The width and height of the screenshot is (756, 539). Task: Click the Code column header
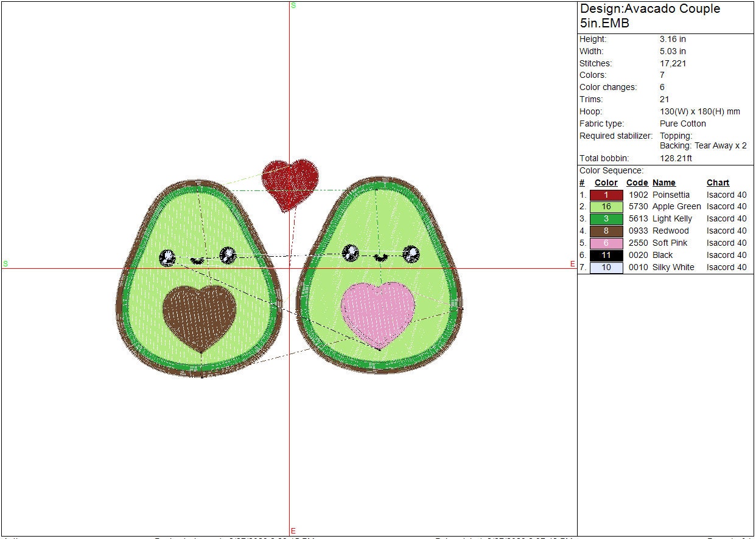point(637,183)
